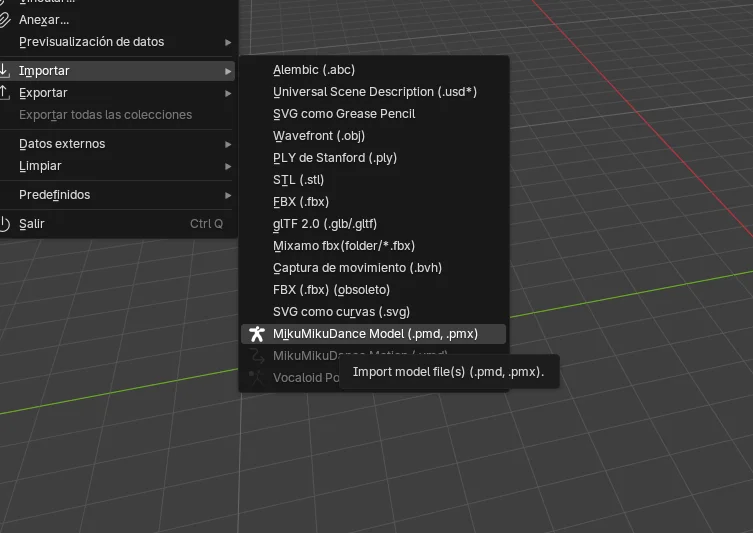Select SVG como curvas (.svg)
Viewport: 753px width, 533px height.
(374, 312)
